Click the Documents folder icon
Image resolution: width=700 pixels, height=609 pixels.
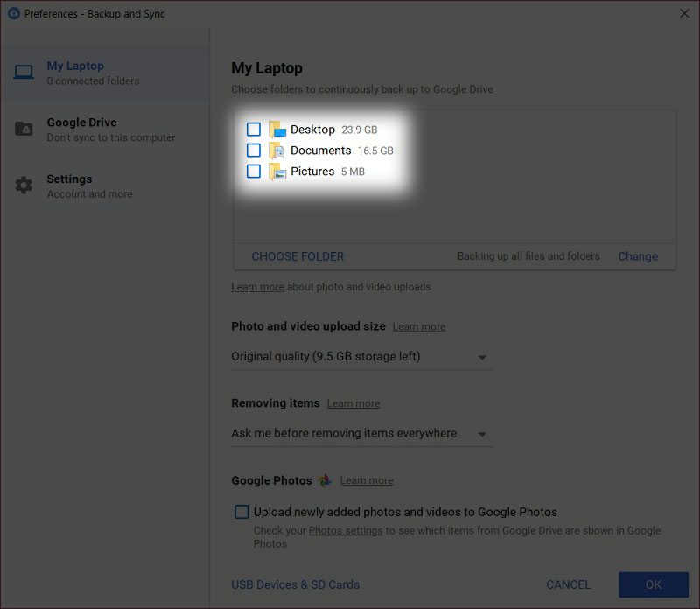coord(277,150)
